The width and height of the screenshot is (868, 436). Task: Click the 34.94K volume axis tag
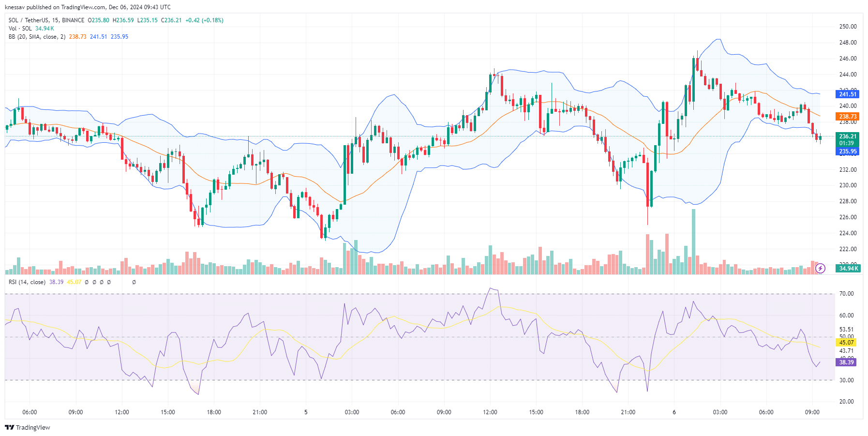click(x=849, y=269)
